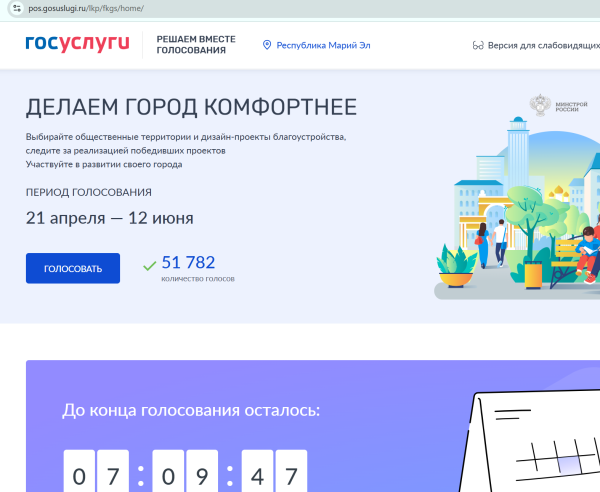Click the ДЕЛАЕМ ГОРОД КОМФОРТНЕЕ heading
600x492 pixels.
191,108
